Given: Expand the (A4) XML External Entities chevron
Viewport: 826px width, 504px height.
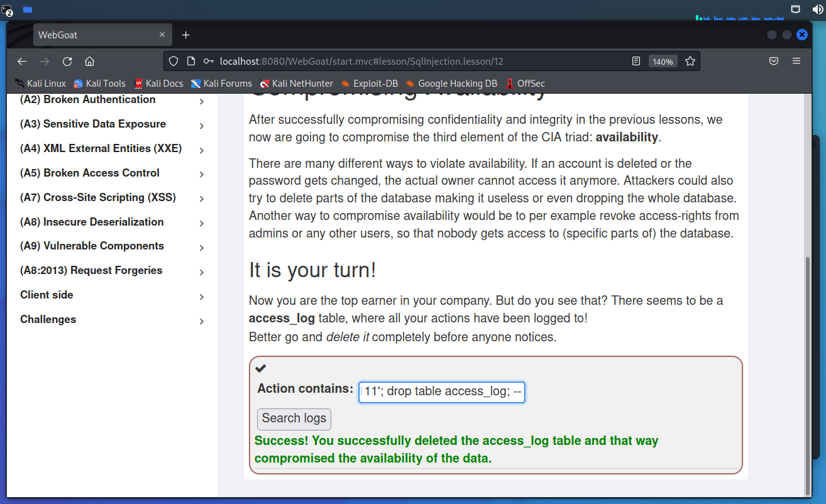Looking at the screenshot, I should [202, 150].
